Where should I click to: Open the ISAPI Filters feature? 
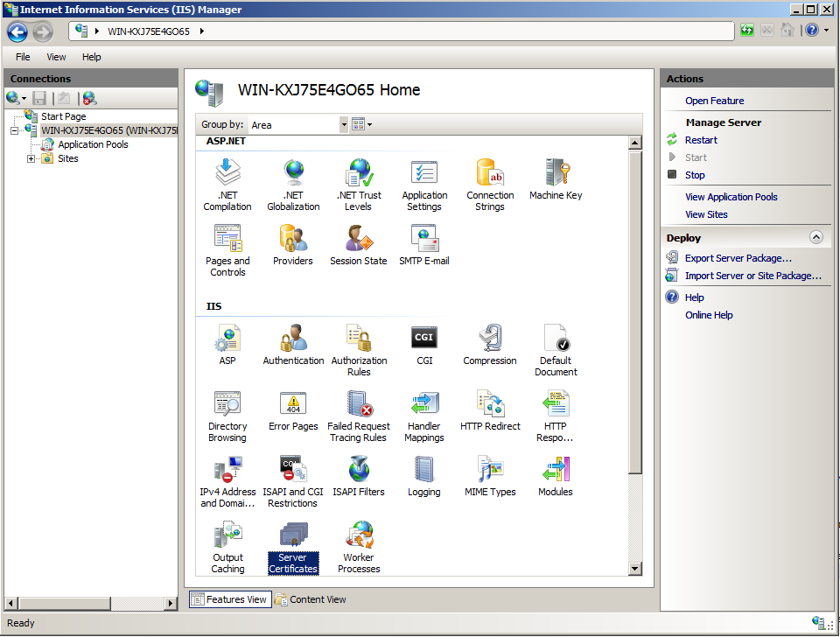coord(359,476)
